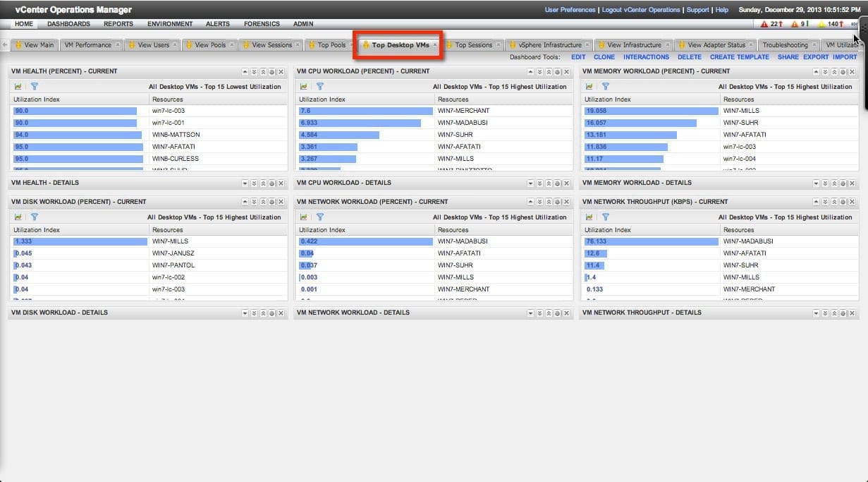The width and height of the screenshot is (868, 482).
Task: Collapse the VM Memory Workload Current widget
Action: coord(817,71)
